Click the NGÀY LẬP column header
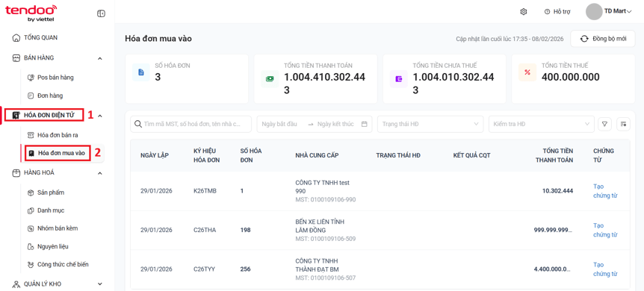This screenshot has height=291, width=644. click(x=155, y=155)
